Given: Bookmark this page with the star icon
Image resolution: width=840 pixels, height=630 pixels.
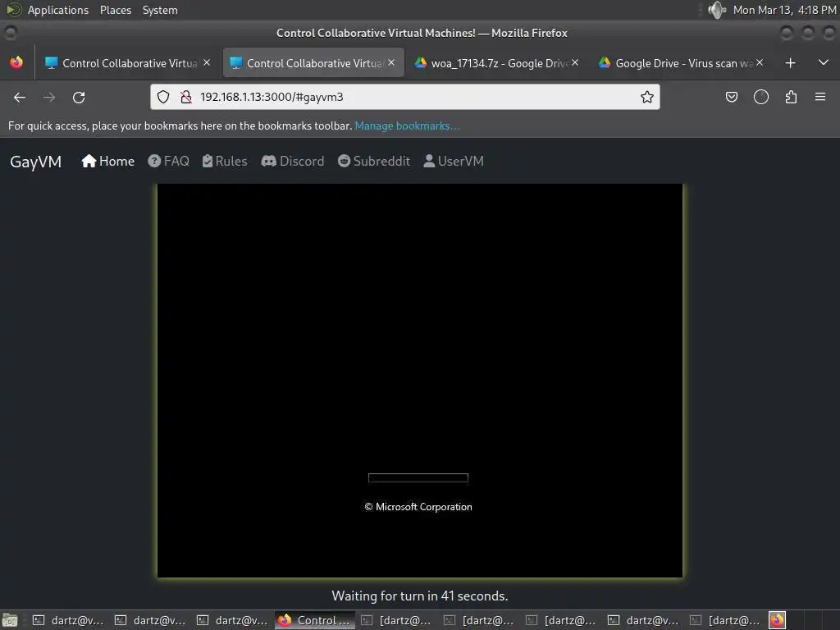Looking at the screenshot, I should [x=647, y=97].
